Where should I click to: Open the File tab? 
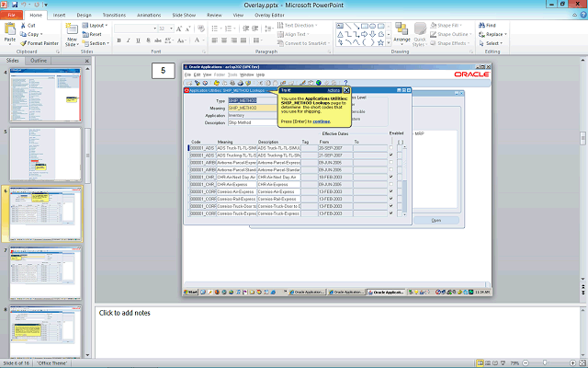click(x=11, y=15)
